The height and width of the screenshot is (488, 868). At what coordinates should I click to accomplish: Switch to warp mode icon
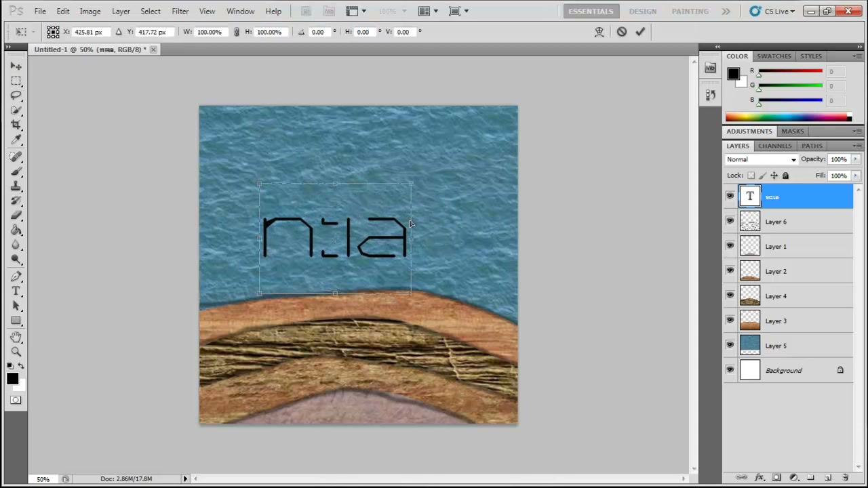click(599, 32)
